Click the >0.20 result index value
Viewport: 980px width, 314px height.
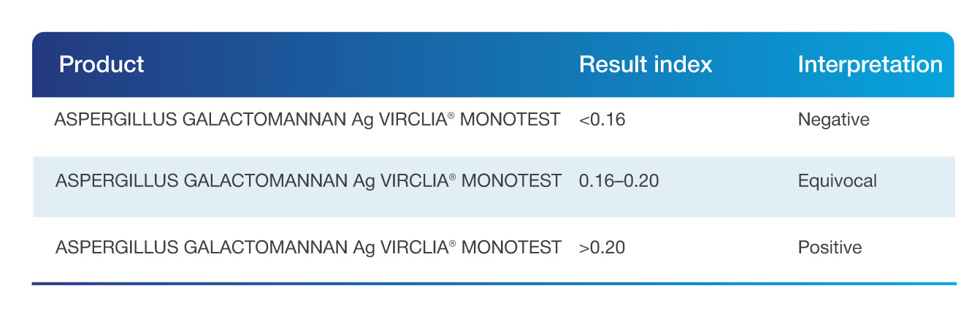pyautogui.click(x=602, y=248)
